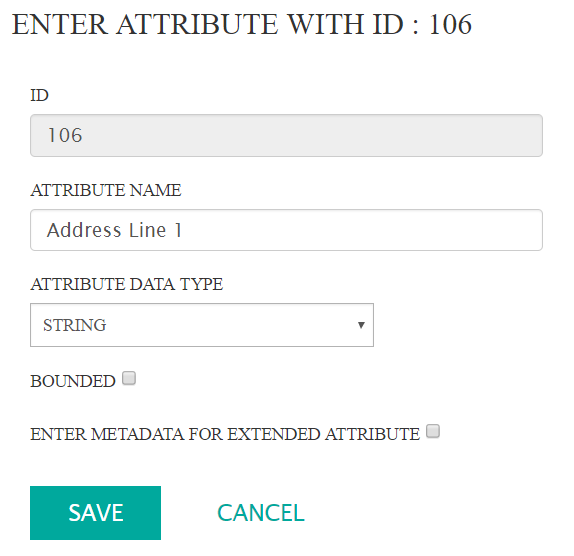Click the ID label
The width and height of the screenshot is (574, 556).
pos(39,96)
